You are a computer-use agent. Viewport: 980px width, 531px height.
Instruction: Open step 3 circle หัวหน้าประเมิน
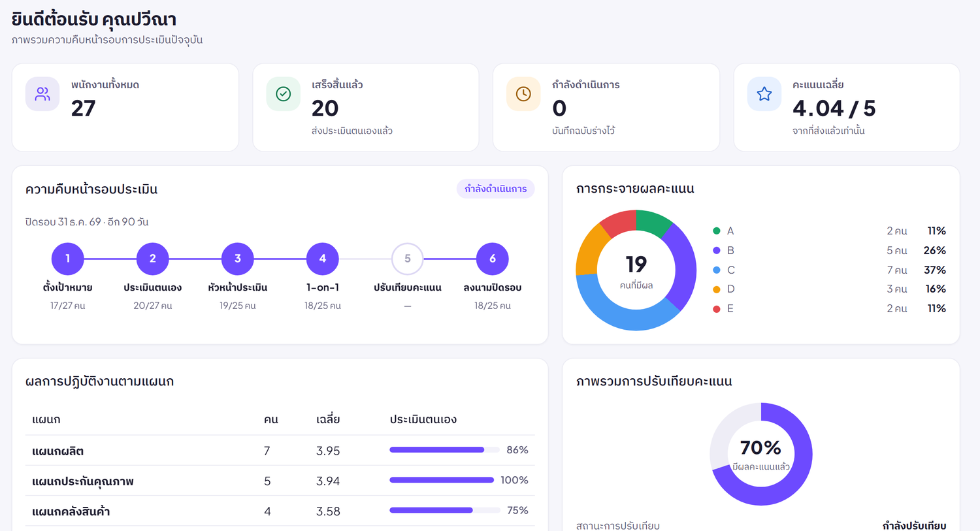238,259
